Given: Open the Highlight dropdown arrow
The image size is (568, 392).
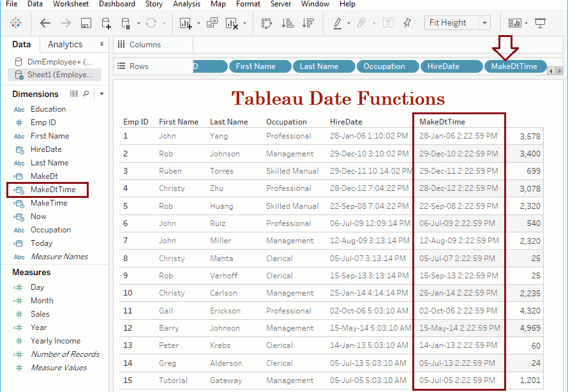Looking at the screenshot, I should point(348,24).
